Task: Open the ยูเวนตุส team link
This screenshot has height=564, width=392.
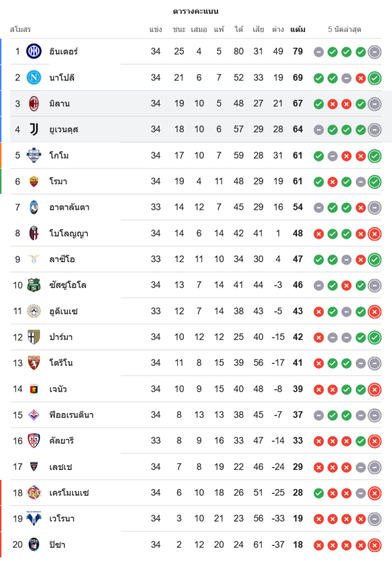Action: 64,130
